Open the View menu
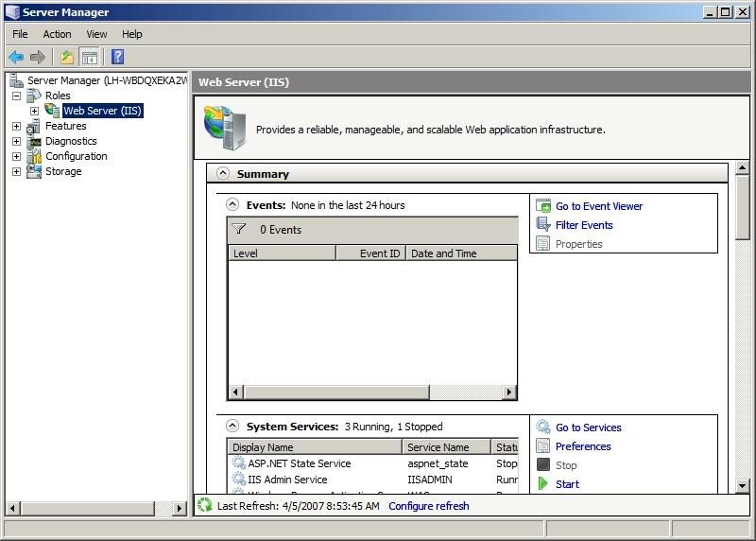The height and width of the screenshot is (541, 756). tap(96, 34)
